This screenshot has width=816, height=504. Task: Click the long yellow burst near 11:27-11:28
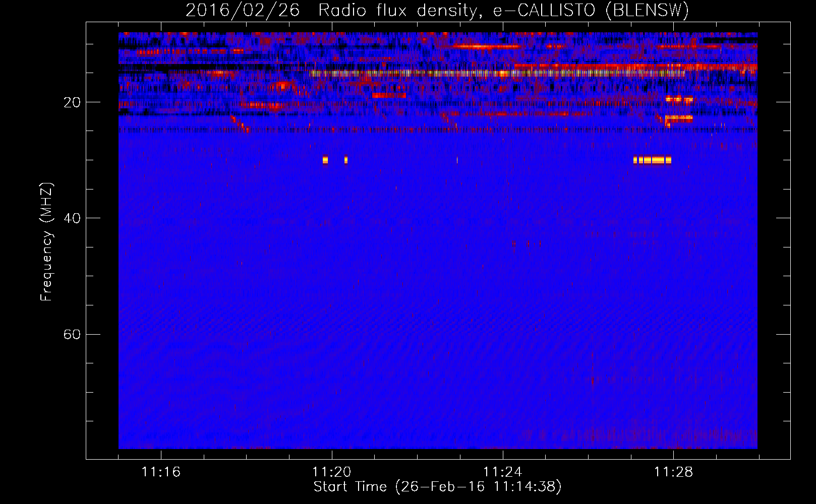tap(652, 160)
